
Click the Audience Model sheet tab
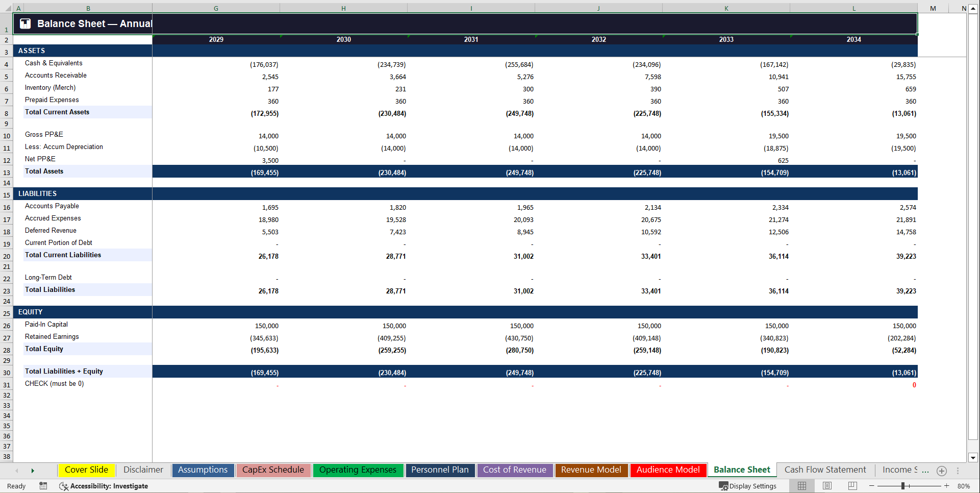(668, 470)
